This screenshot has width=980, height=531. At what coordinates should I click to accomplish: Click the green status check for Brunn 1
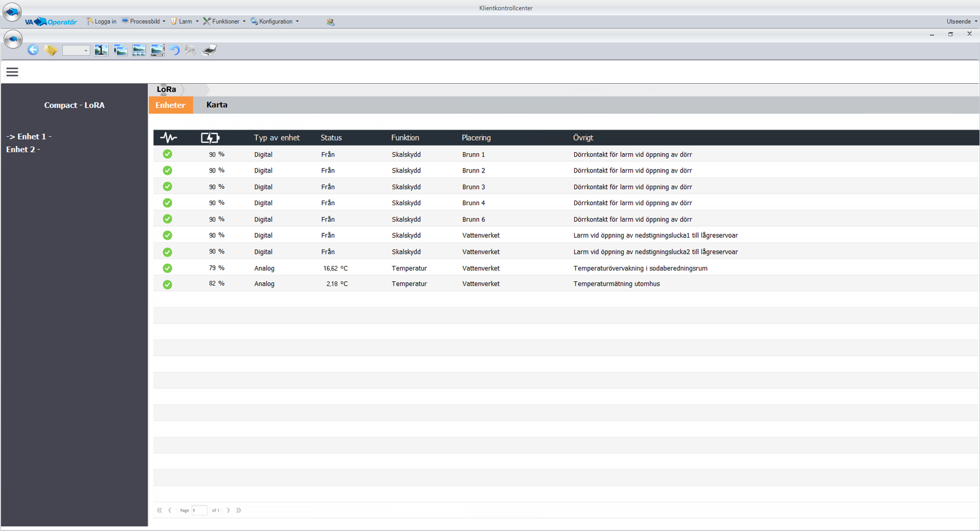167,154
